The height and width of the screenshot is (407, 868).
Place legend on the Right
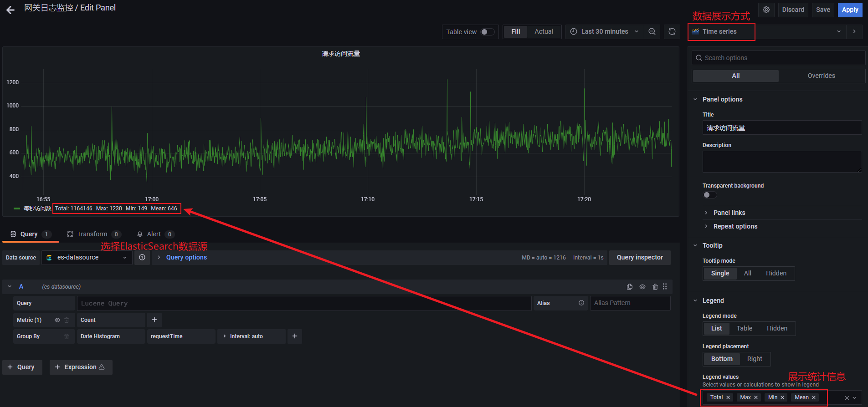(755, 359)
